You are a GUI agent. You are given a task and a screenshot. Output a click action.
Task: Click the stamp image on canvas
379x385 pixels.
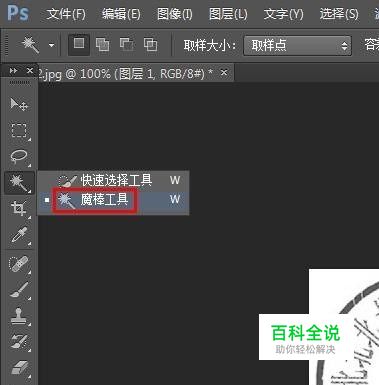(x=344, y=327)
